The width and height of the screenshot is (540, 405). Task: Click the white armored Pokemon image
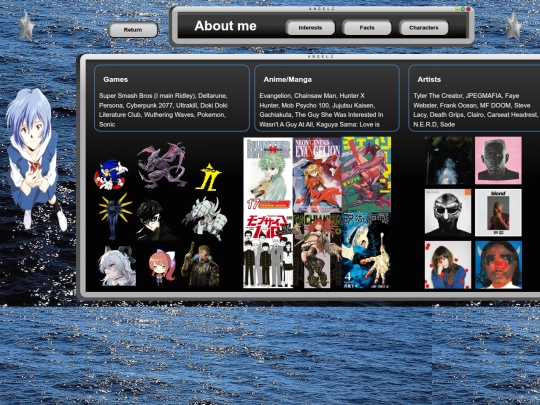tap(205, 218)
